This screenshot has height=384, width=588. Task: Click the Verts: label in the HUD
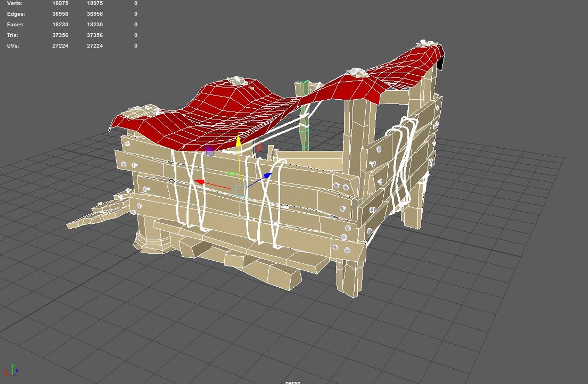coord(15,3)
